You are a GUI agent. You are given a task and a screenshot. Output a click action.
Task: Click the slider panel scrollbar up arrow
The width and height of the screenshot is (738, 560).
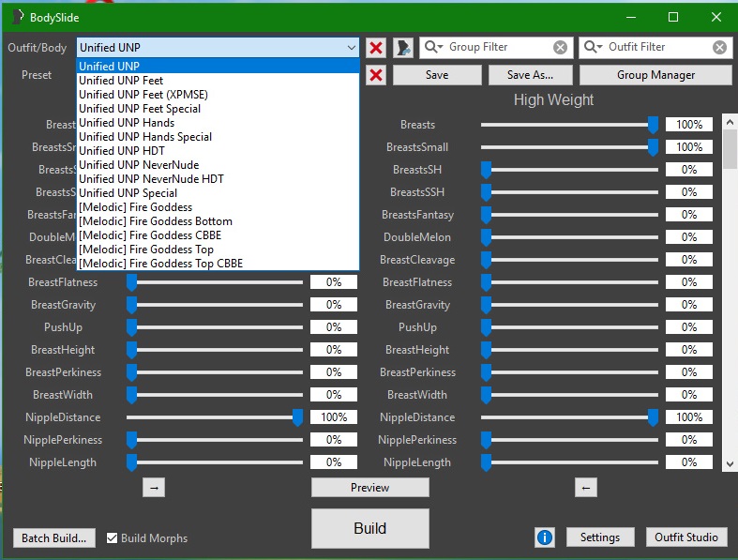[x=730, y=122]
